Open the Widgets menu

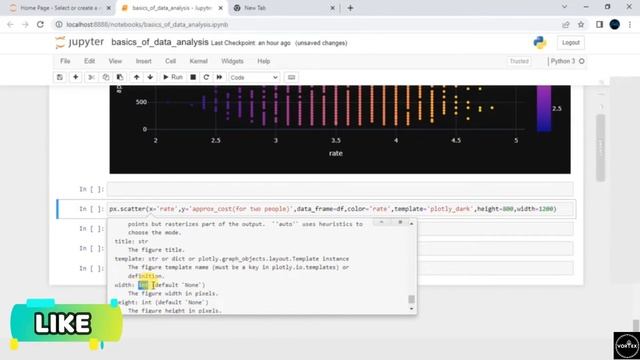tap(232, 61)
